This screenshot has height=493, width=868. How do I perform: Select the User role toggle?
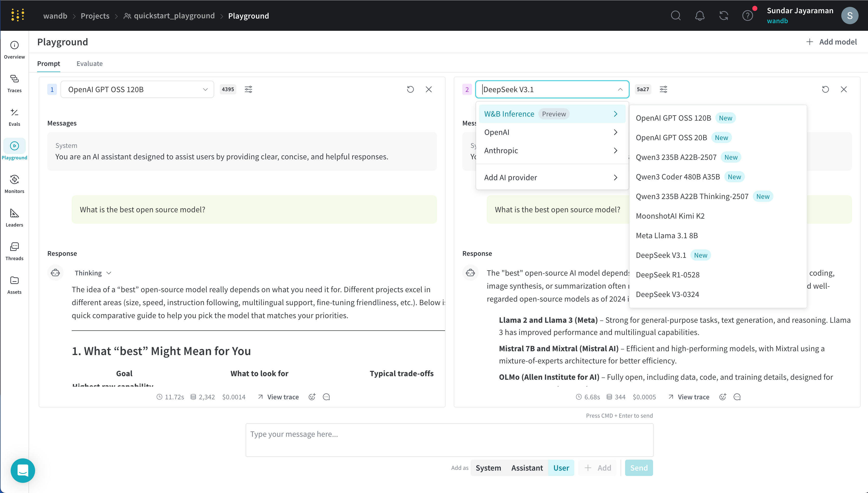(x=561, y=468)
